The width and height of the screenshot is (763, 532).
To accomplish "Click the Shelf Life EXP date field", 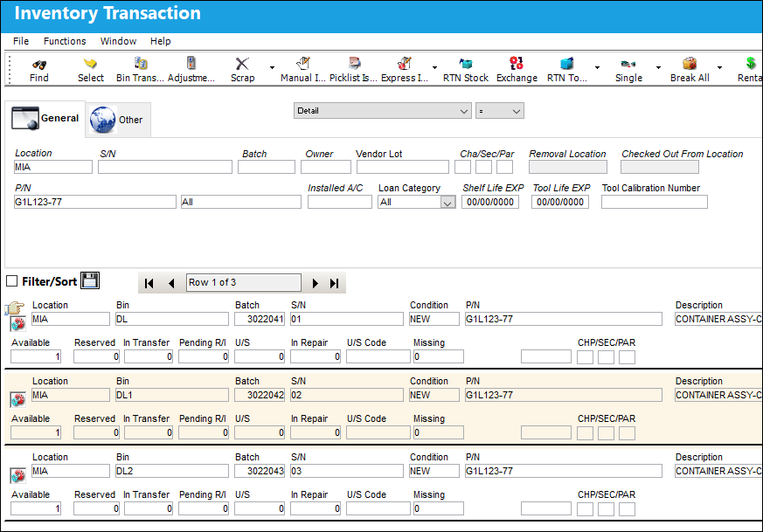I will 490,202.
